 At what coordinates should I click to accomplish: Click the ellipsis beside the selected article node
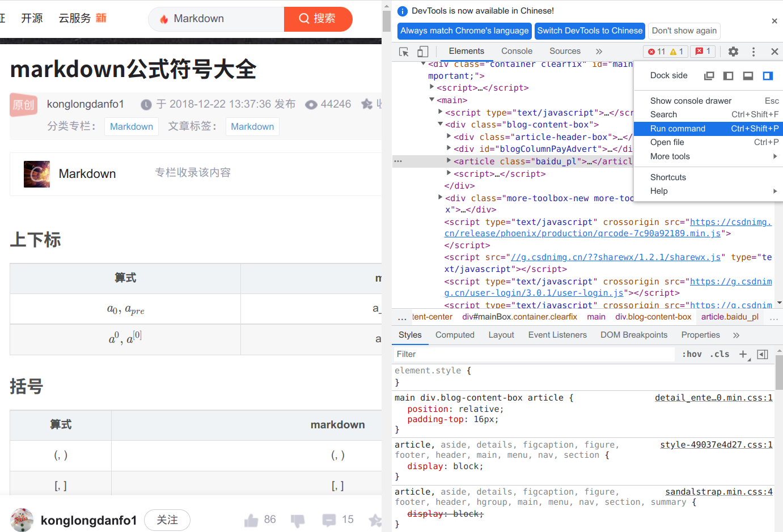(x=398, y=161)
